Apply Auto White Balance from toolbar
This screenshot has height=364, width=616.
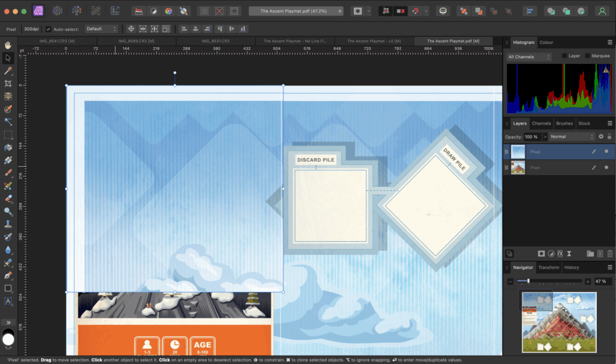click(x=183, y=11)
